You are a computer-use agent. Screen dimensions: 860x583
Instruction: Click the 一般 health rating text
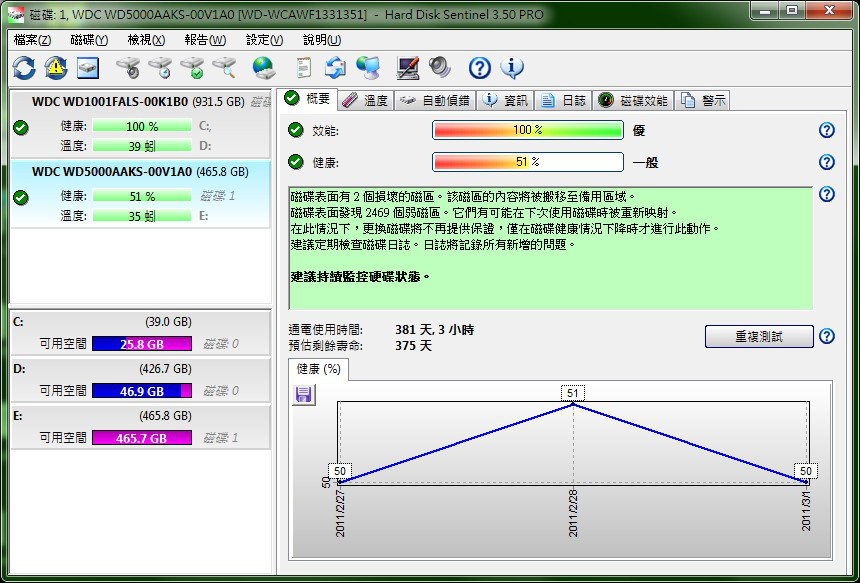[645, 163]
